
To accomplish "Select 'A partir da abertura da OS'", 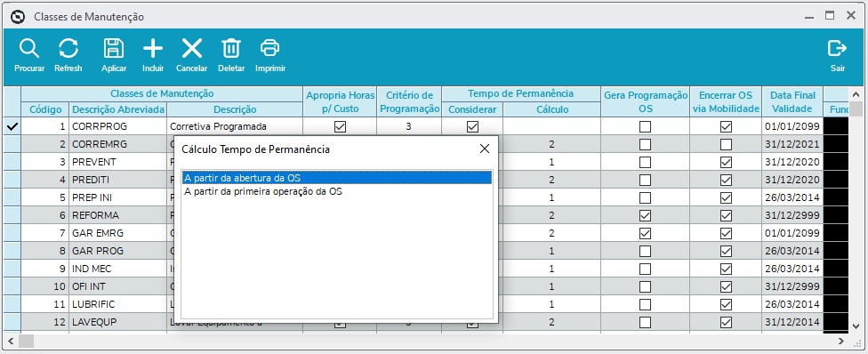I will point(336,178).
